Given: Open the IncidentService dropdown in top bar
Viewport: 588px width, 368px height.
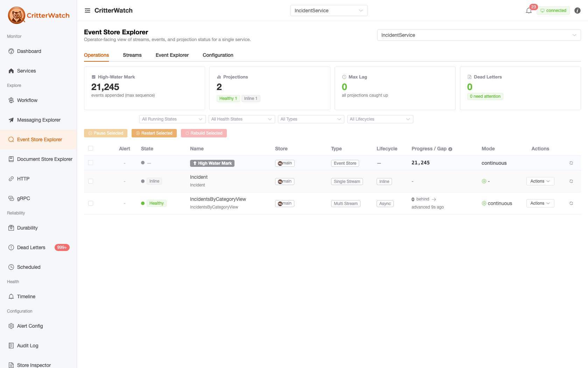Looking at the screenshot, I should pos(329,11).
